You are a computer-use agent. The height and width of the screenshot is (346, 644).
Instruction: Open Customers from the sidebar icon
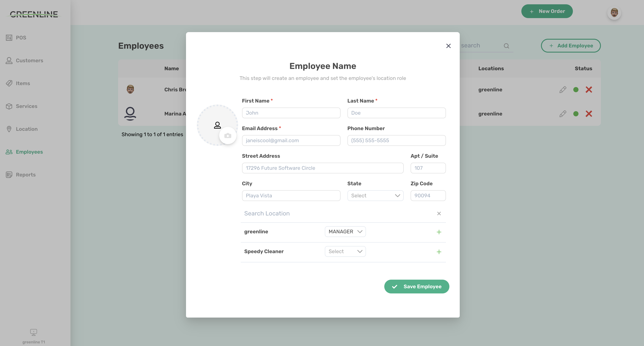pyautogui.click(x=9, y=61)
